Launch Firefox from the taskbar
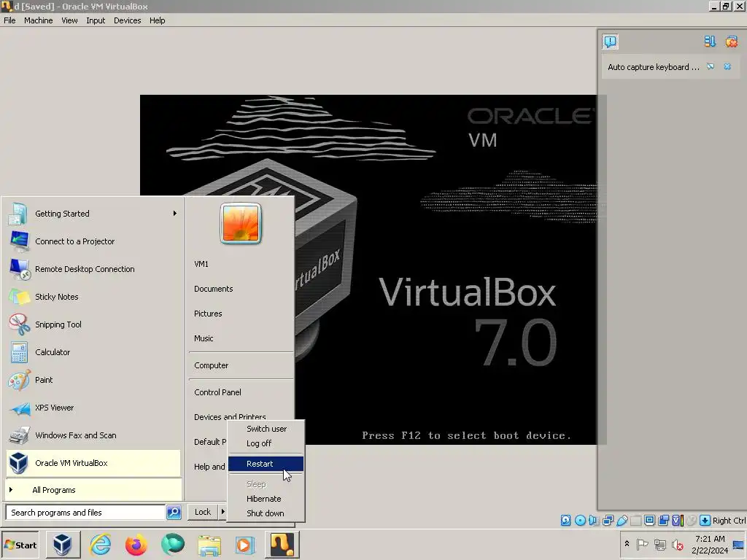The width and height of the screenshot is (747, 560). click(136, 544)
